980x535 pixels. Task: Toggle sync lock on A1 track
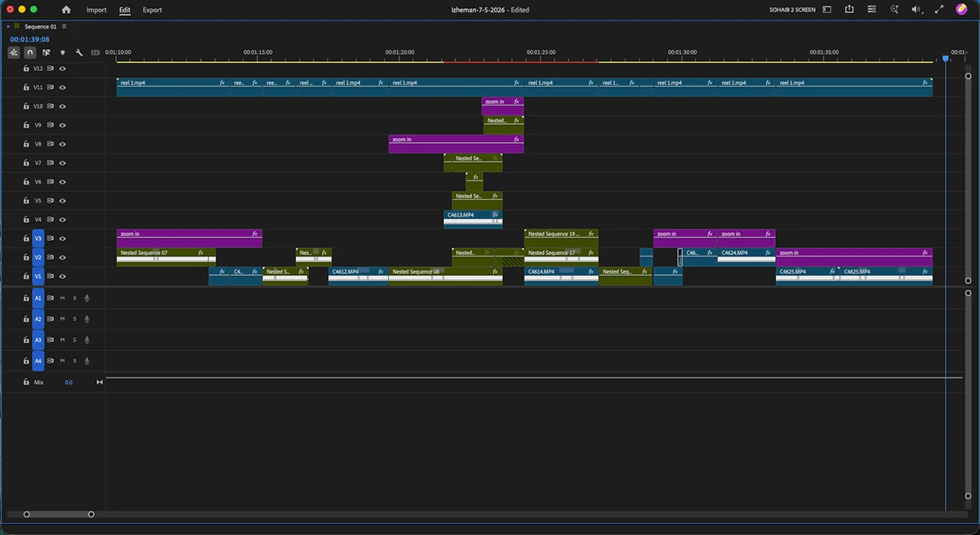(50, 298)
